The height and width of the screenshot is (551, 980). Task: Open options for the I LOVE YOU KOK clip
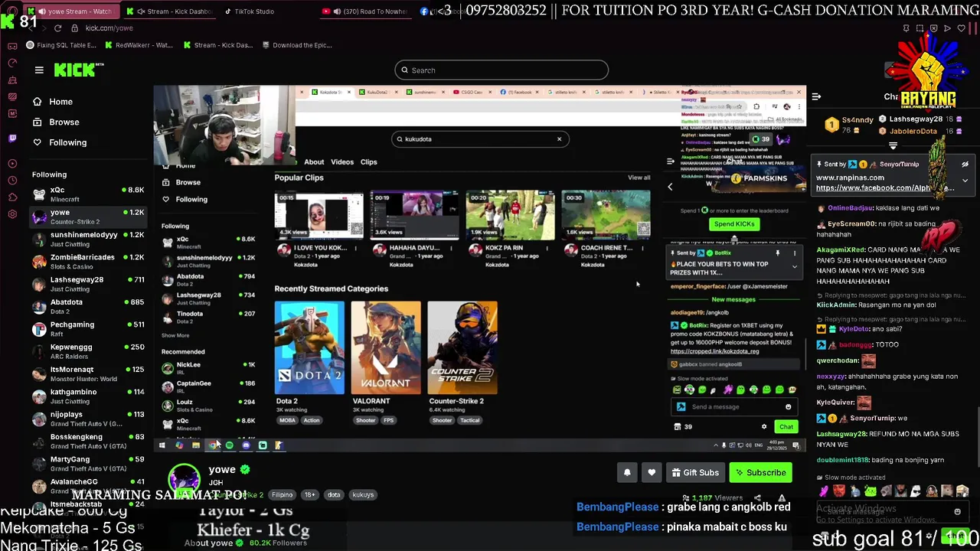(x=356, y=249)
